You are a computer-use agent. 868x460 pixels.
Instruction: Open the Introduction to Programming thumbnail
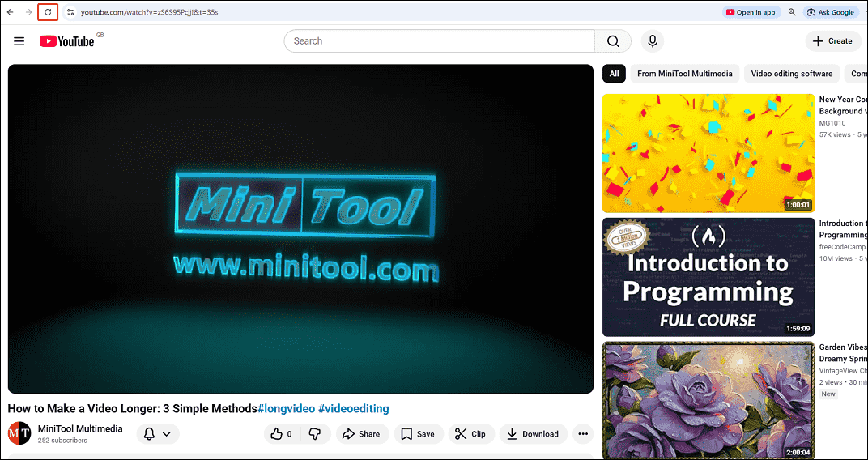coord(708,277)
